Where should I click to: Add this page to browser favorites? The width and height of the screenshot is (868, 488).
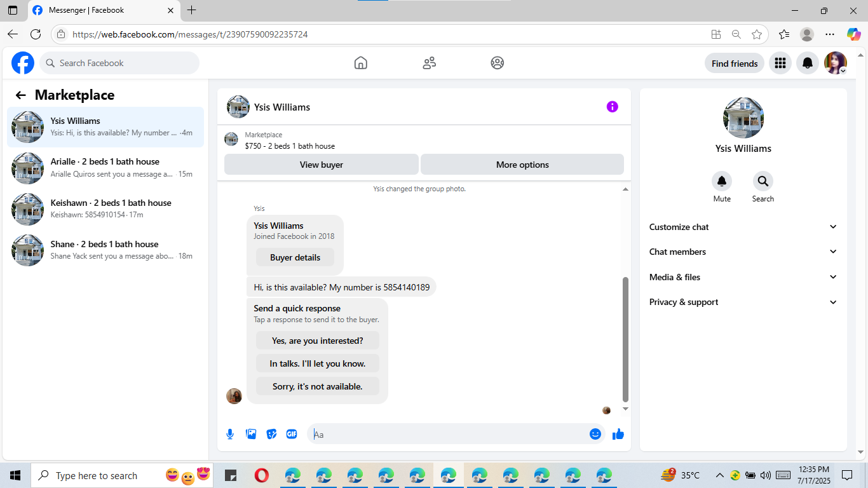[x=757, y=34]
